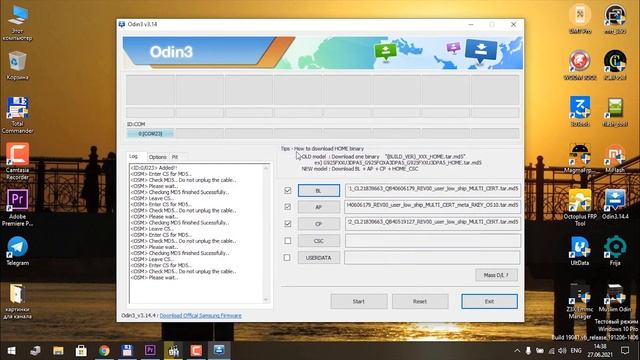Show hidden system tray icons chevron
Screen dimensions: 640x360
pos(517,351)
